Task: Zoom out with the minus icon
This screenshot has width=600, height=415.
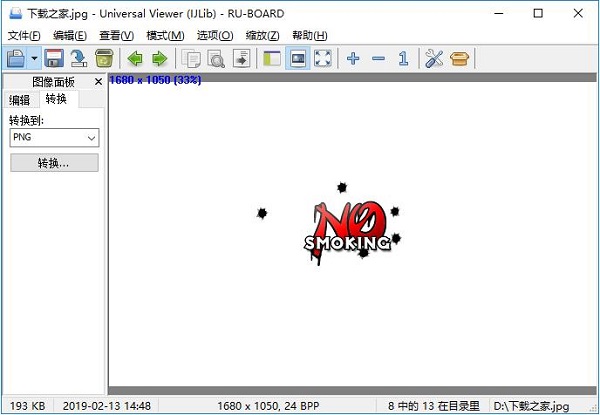Action: [x=378, y=59]
